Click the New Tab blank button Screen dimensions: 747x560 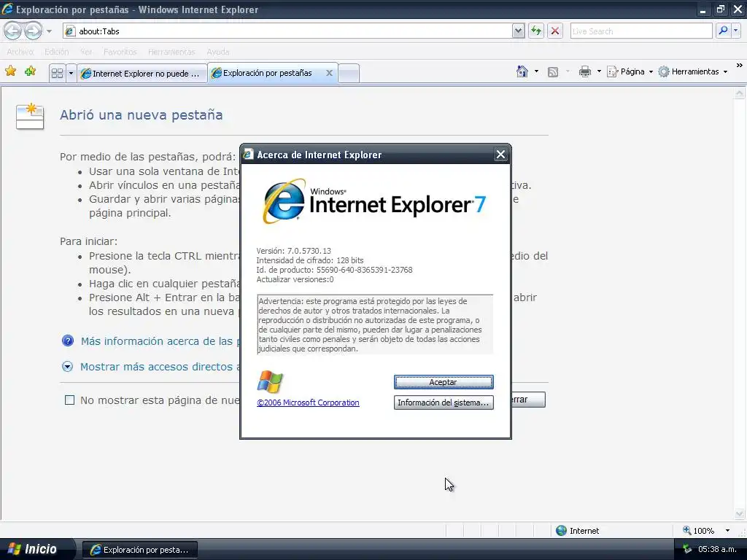[349, 74]
